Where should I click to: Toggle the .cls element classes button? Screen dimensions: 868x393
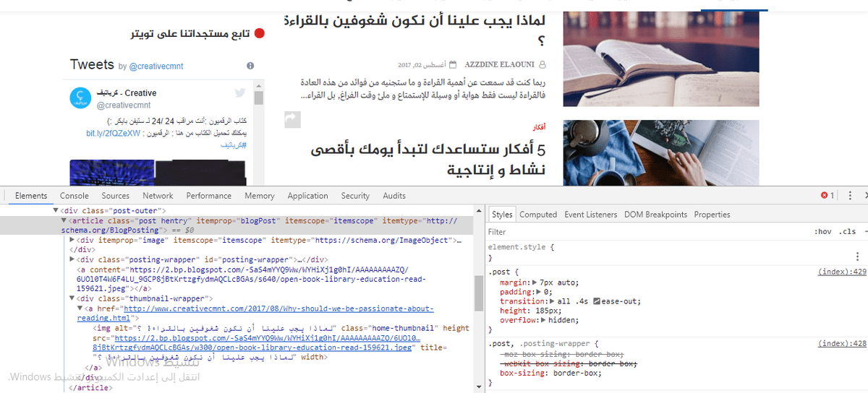point(847,232)
